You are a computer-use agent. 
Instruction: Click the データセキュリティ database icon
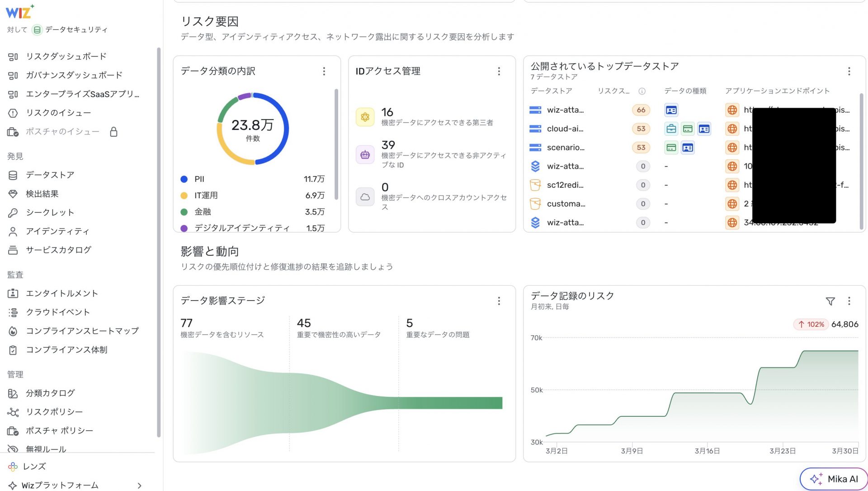tap(37, 30)
